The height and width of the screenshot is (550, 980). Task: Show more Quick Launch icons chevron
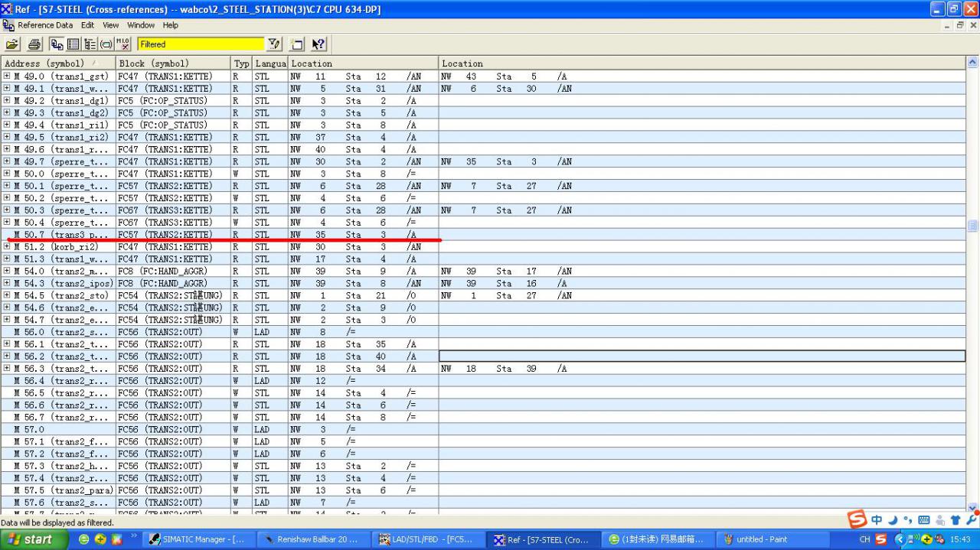coord(135,535)
